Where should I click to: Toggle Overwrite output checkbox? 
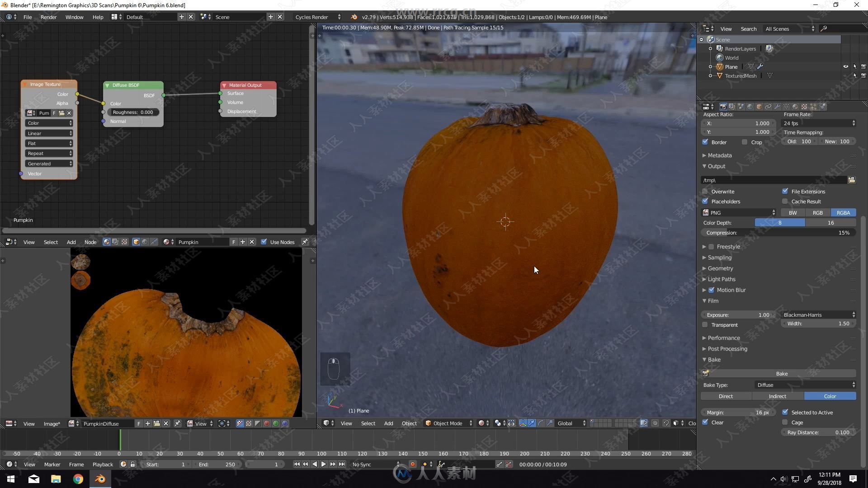tap(706, 191)
